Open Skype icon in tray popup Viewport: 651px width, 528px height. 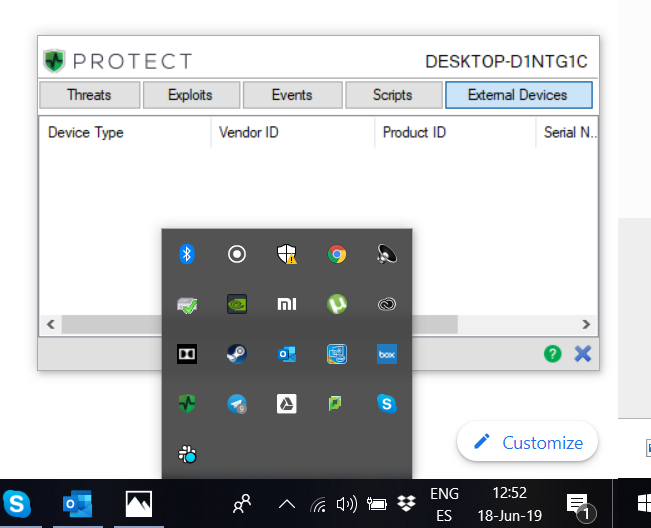point(387,403)
